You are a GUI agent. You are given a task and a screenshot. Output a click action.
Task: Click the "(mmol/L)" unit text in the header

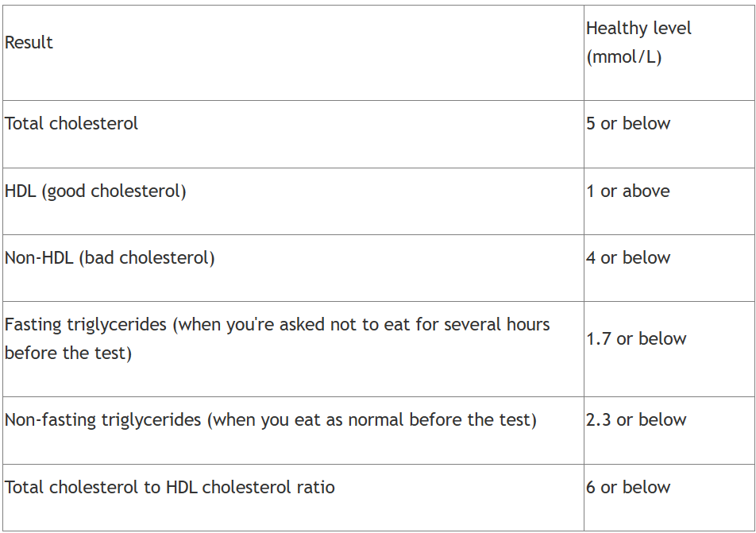click(x=624, y=57)
